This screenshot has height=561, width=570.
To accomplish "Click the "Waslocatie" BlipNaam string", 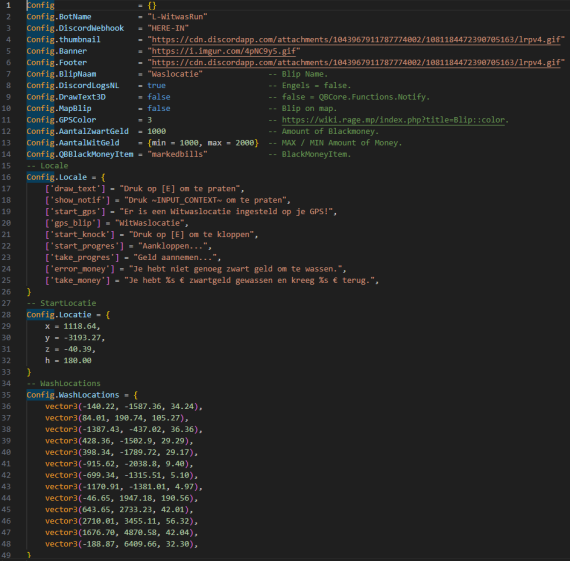I will (175, 74).
